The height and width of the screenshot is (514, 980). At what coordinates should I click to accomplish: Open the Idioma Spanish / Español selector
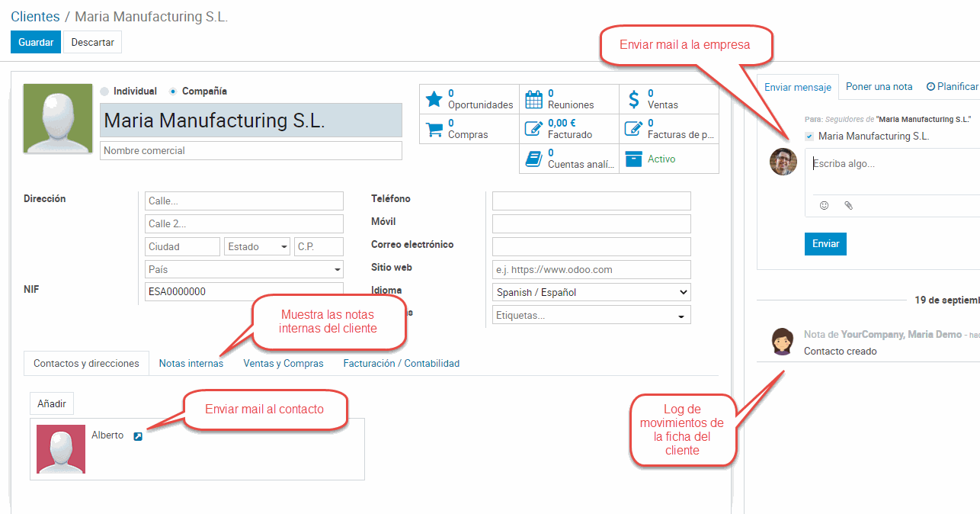[x=591, y=292]
